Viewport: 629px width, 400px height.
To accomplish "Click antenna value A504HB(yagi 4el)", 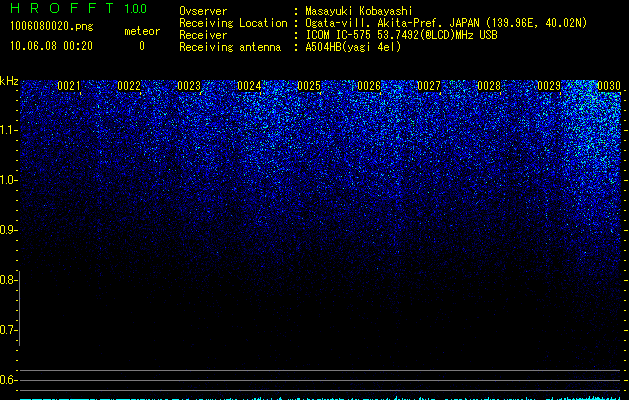I will tap(353, 47).
